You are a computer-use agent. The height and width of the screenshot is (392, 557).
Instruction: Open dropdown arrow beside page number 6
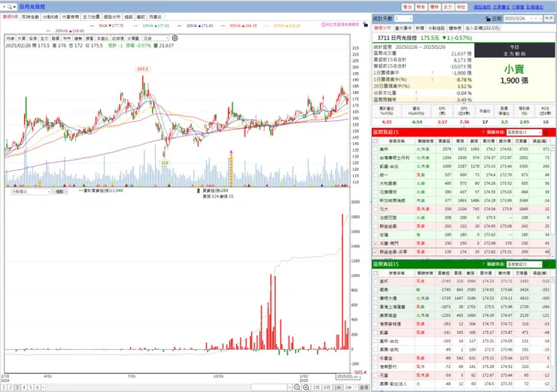(x=44, y=387)
